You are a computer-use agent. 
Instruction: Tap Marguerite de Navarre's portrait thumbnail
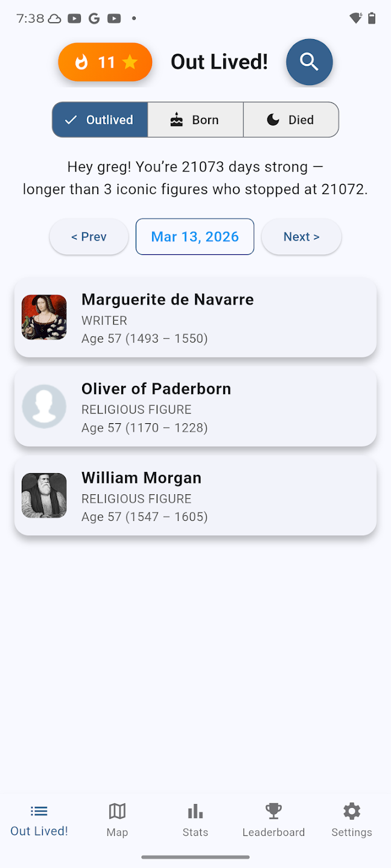pyautogui.click(x=44, y=317)
